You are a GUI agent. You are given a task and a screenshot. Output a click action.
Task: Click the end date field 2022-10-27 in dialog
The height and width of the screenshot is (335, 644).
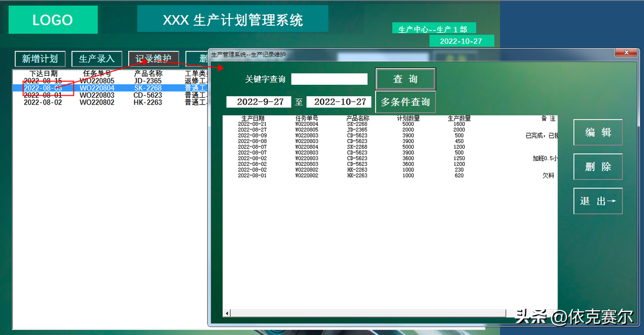point(340,101)
